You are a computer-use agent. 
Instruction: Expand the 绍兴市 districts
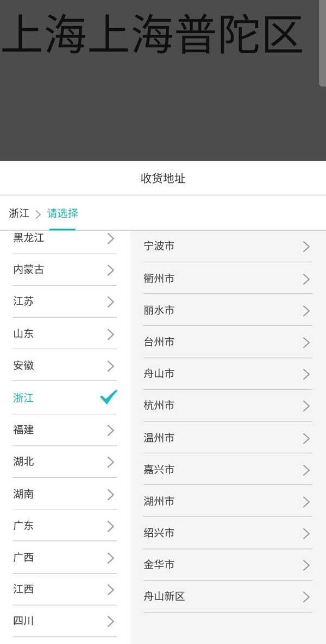[x=159, y=533]
